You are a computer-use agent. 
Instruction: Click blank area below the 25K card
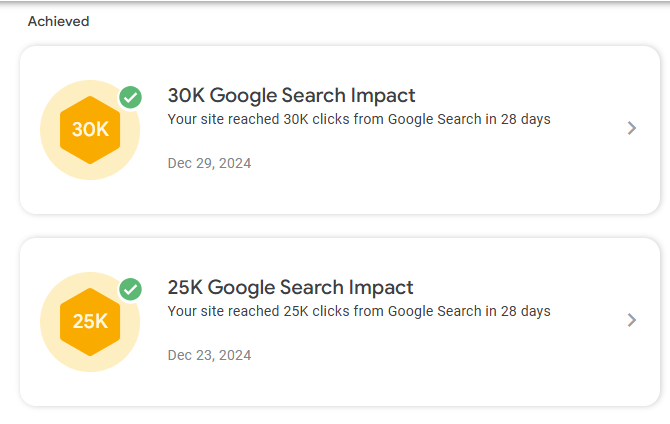[340, 416]
